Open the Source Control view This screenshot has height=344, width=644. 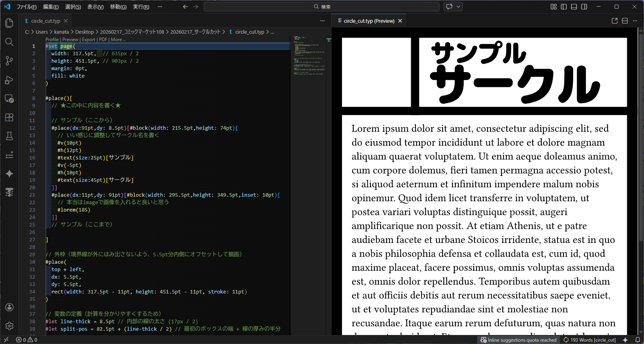point(9,61)
